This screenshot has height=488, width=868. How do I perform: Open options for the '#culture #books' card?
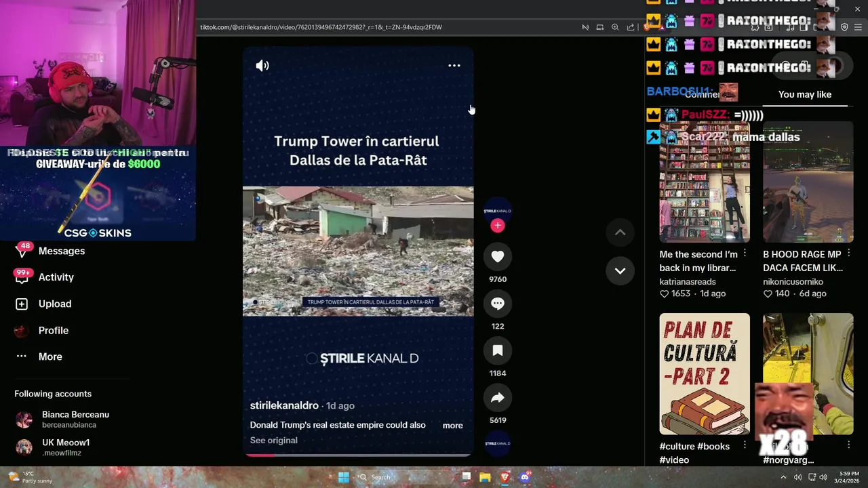click(x=745, y=445)
